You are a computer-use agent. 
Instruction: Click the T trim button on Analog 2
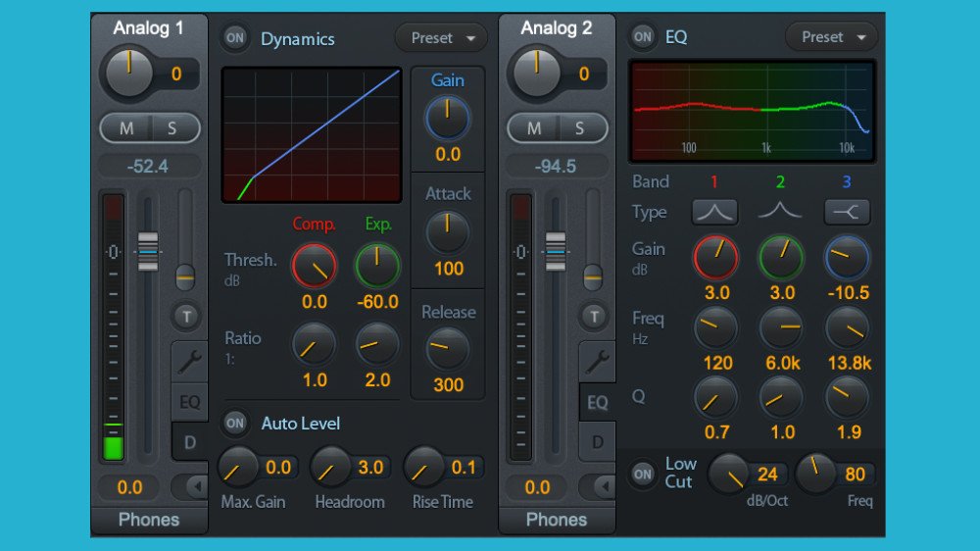[594, 316]
